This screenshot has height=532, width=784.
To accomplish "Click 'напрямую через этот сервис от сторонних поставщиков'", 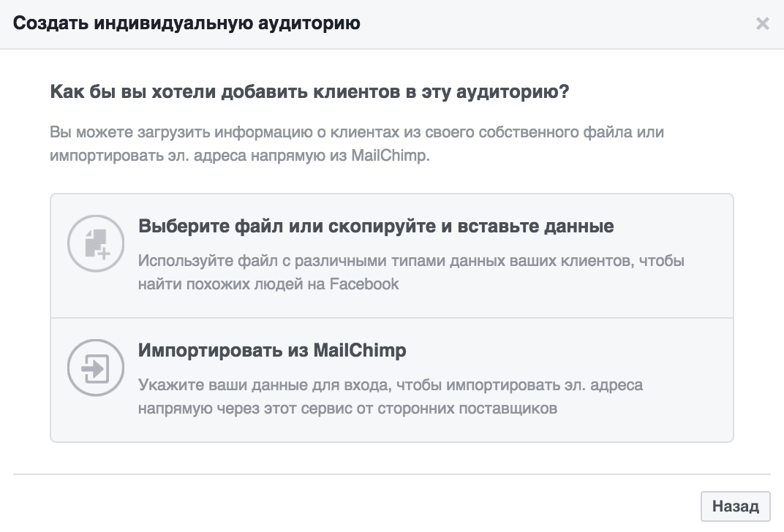I will point(347,408).
